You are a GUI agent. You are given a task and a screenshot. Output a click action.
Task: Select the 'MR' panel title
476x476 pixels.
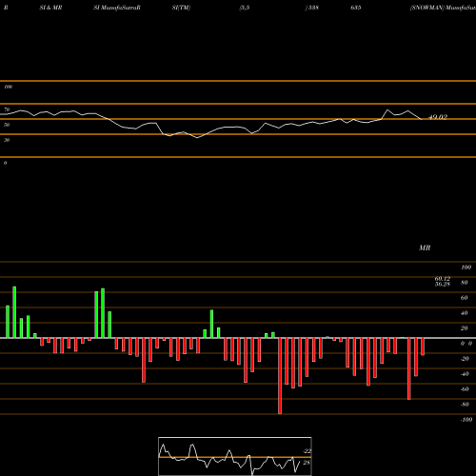tap(425, 248)
